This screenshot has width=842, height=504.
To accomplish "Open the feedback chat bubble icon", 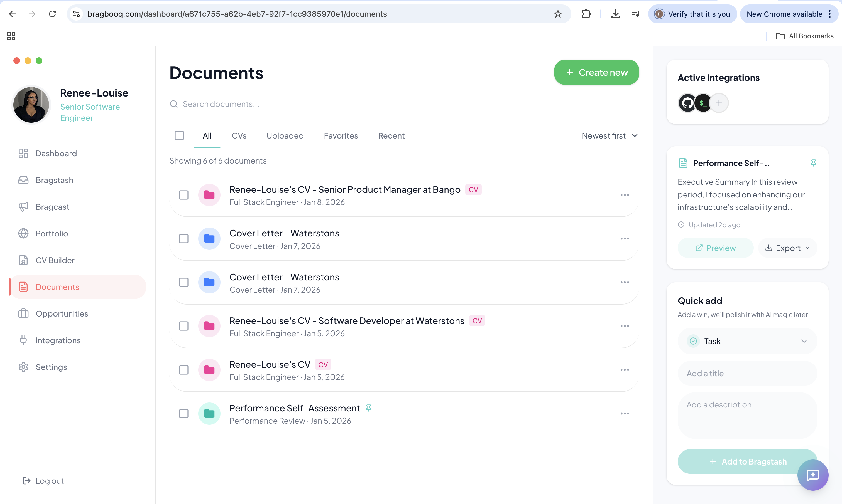I will tap(813, 475).
